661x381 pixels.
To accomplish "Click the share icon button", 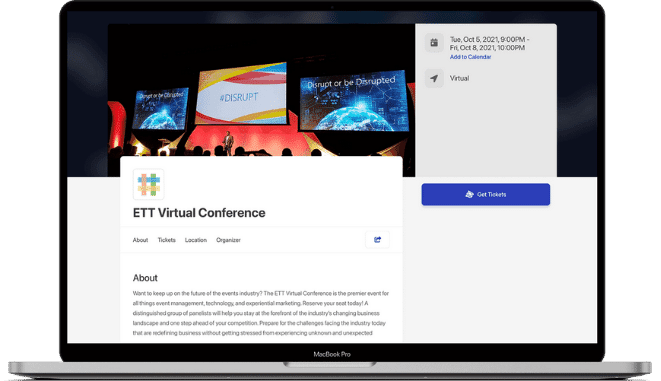I will pos(377,240).
